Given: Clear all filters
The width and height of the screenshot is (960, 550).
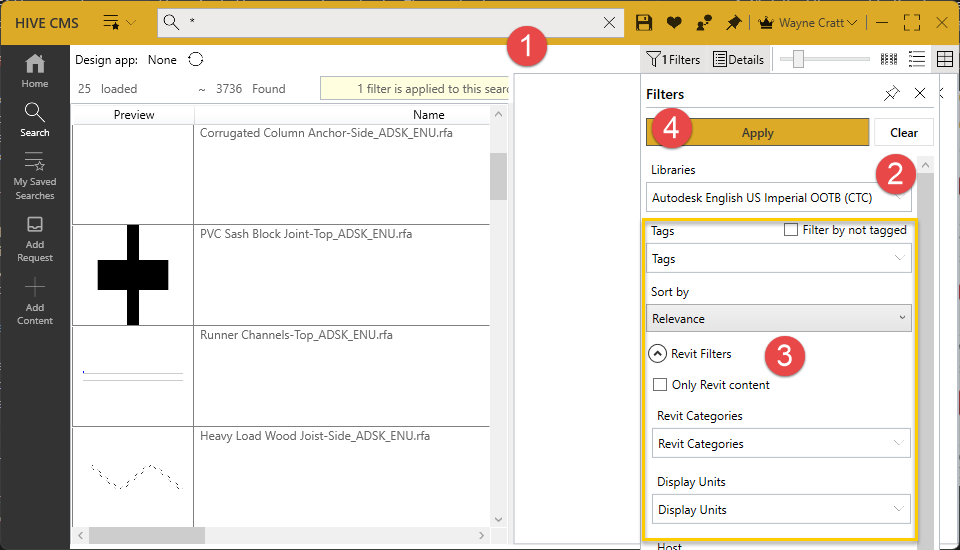Looking at the screenshot, I should [904, 132].
